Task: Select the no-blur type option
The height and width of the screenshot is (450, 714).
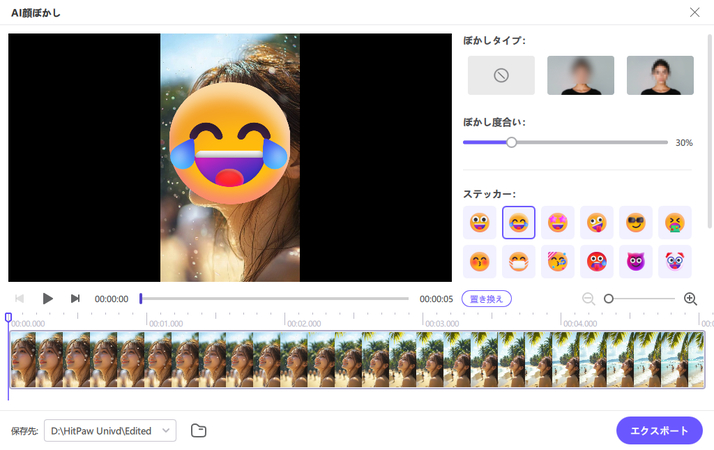Action: (501, 75)
